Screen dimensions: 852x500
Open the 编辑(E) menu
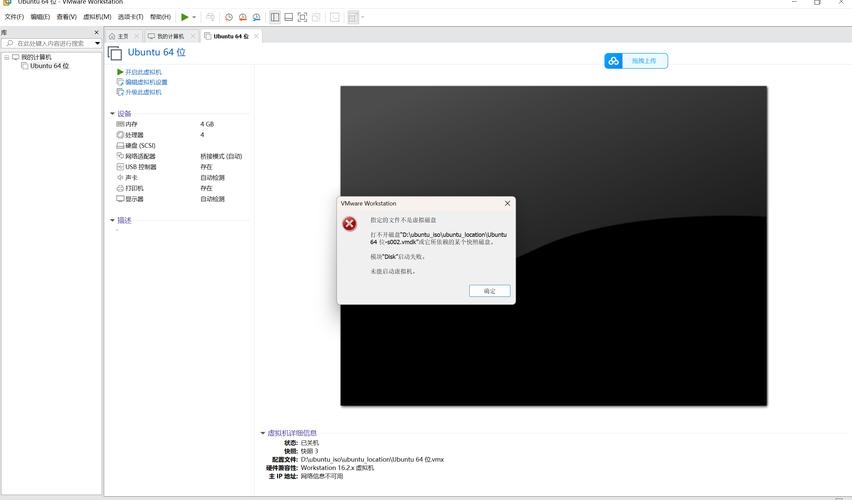coord(40,17)
